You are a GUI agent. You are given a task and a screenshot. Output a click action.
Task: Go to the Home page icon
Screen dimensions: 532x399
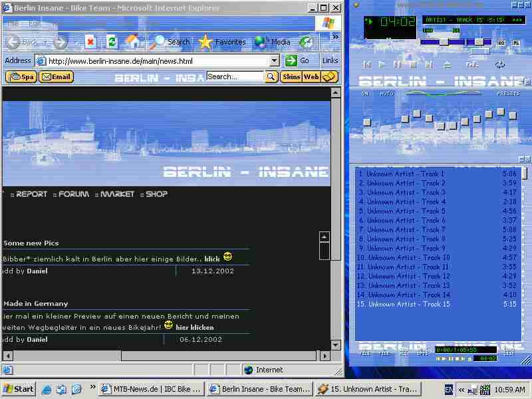click(x=132, y=42)
